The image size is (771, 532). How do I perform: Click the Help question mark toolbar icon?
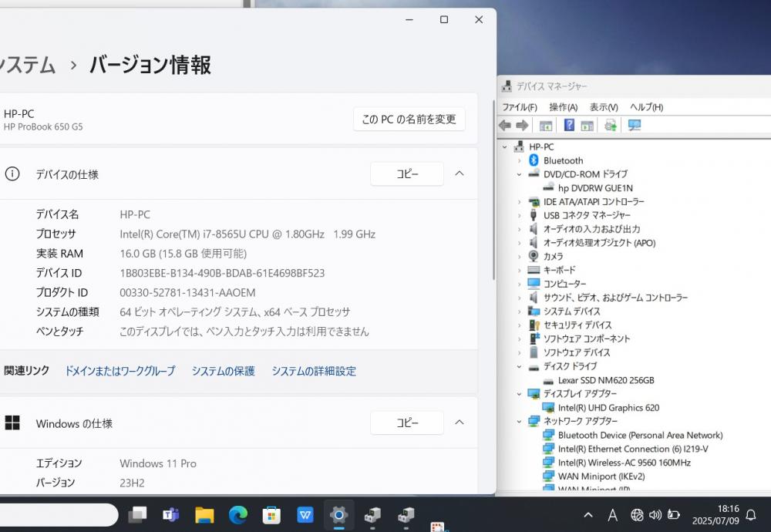pos(569,126)
